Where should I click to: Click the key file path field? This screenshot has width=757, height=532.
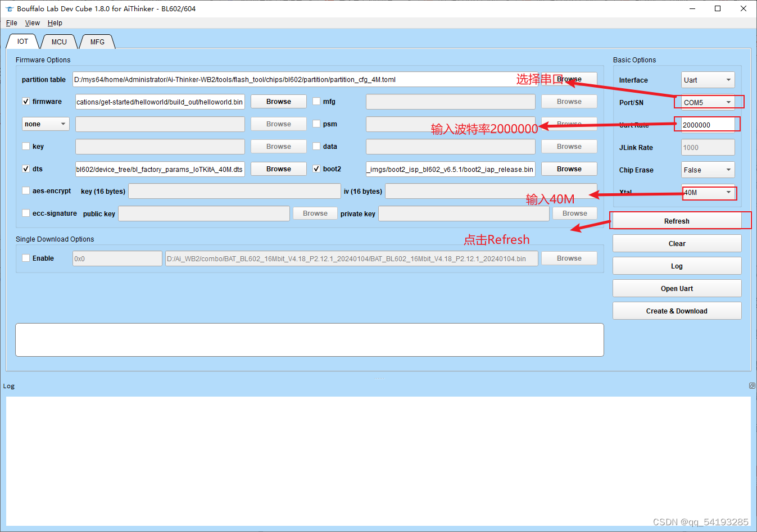click(160, 147)
